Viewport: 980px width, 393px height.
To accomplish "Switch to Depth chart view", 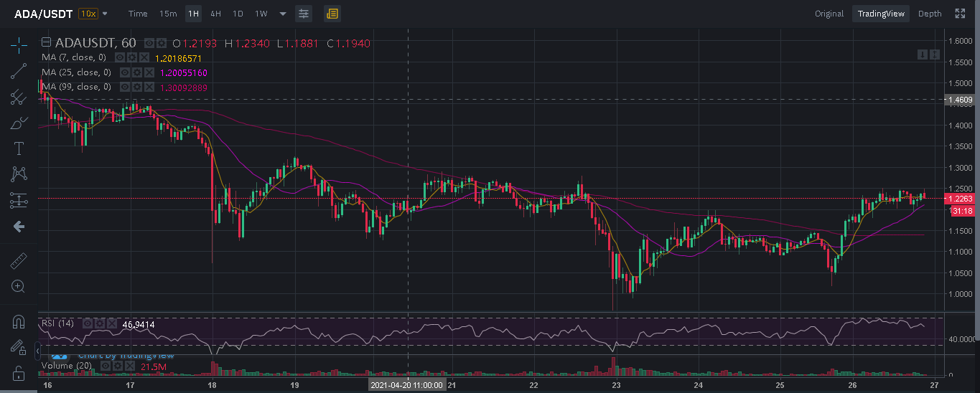I will pos(930,14).
